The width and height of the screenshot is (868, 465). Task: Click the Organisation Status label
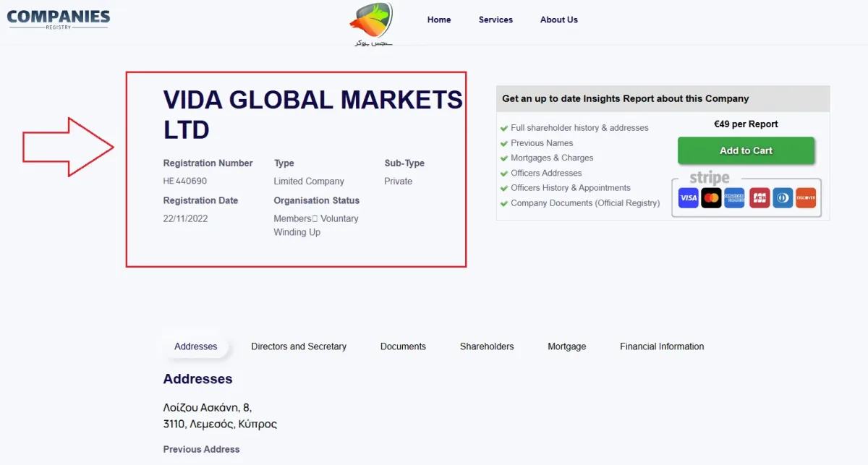[x=316, y=200]
